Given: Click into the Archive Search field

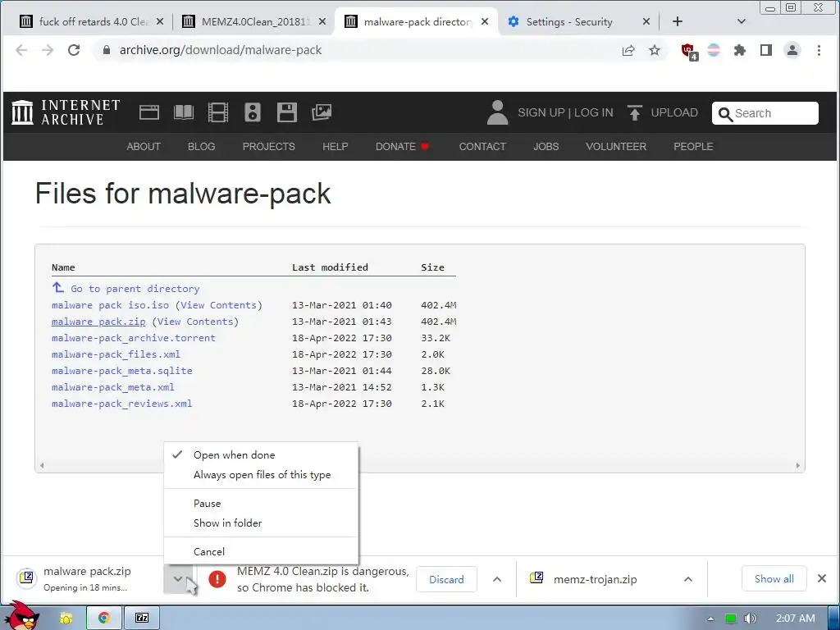Looking at the screenshot, I should 765,113.
